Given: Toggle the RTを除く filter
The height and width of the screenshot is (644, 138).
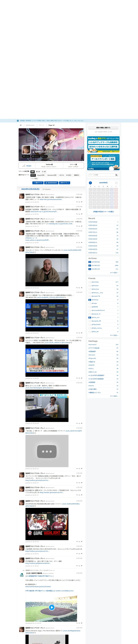Looking at the screenshot, I should pos(69,175).
